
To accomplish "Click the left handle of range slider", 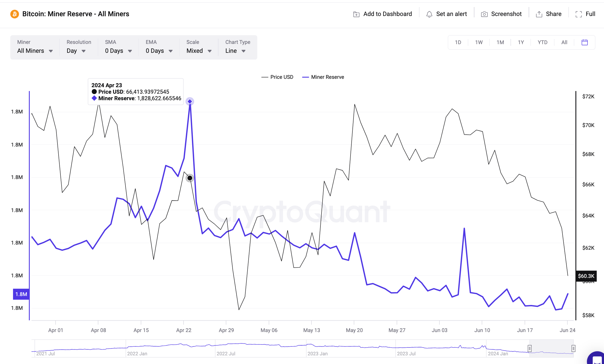I will 529,348.
